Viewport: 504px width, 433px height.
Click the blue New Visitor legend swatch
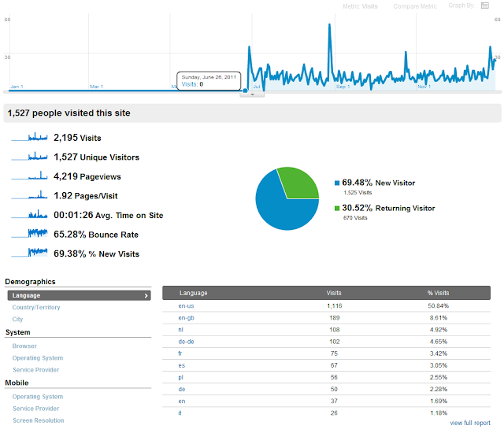(337, 183)
